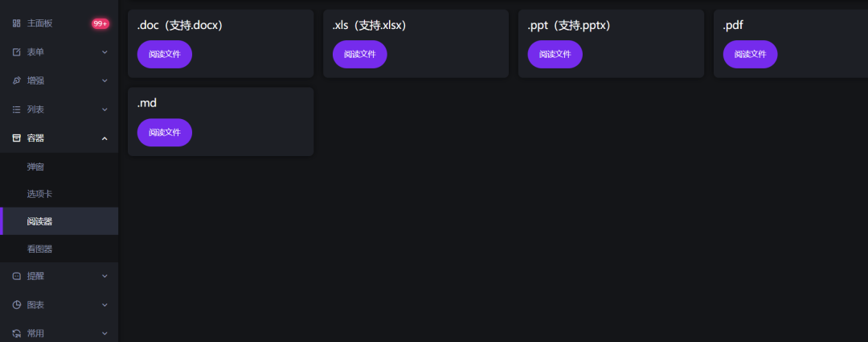Click the archive box icon beside 容器
The width and height of the screenshot is (868, 342).
coord(17,138)
